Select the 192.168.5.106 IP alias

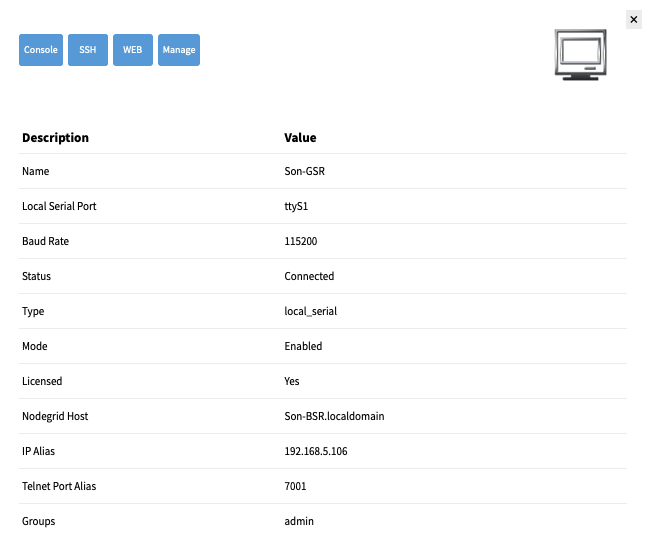pos(316,451)
